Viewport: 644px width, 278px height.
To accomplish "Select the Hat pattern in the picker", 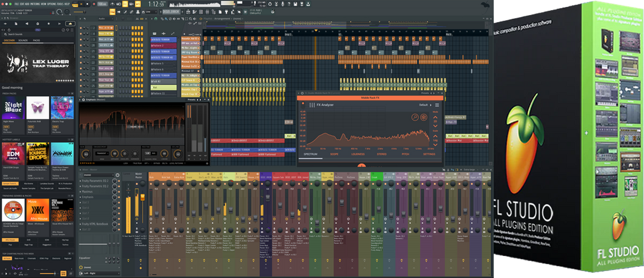I will [x=164, y=87].
